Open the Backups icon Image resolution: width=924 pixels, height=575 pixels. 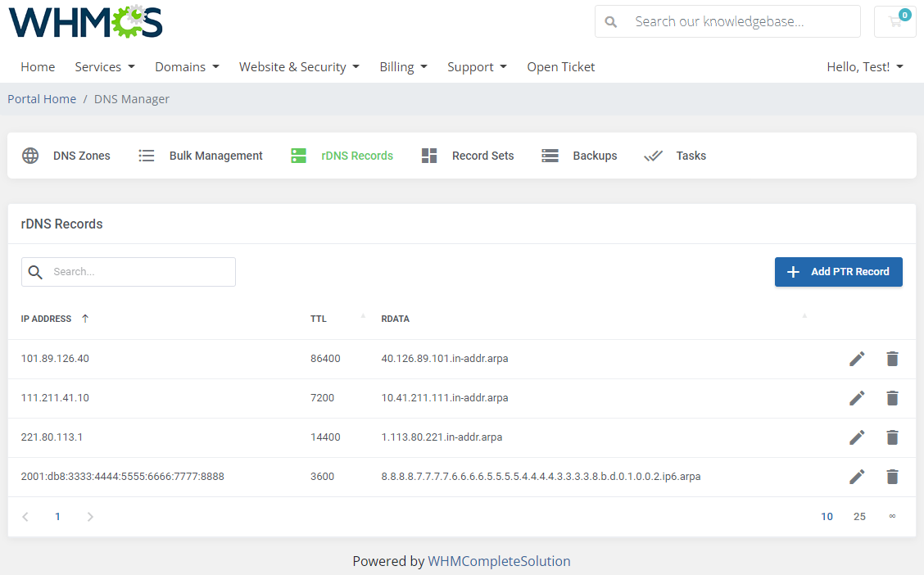(x=550, y=156)
